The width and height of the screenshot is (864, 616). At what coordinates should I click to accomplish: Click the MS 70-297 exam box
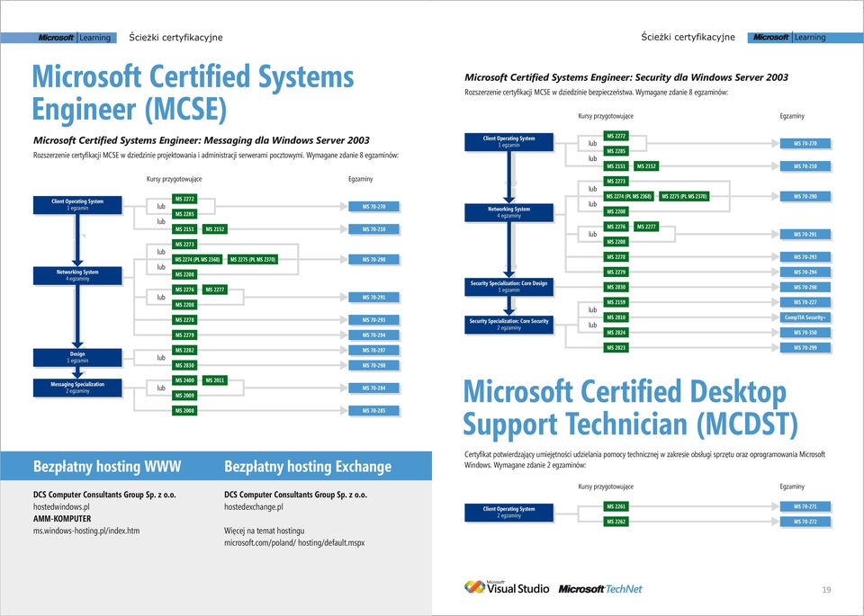tap(373, 350)
